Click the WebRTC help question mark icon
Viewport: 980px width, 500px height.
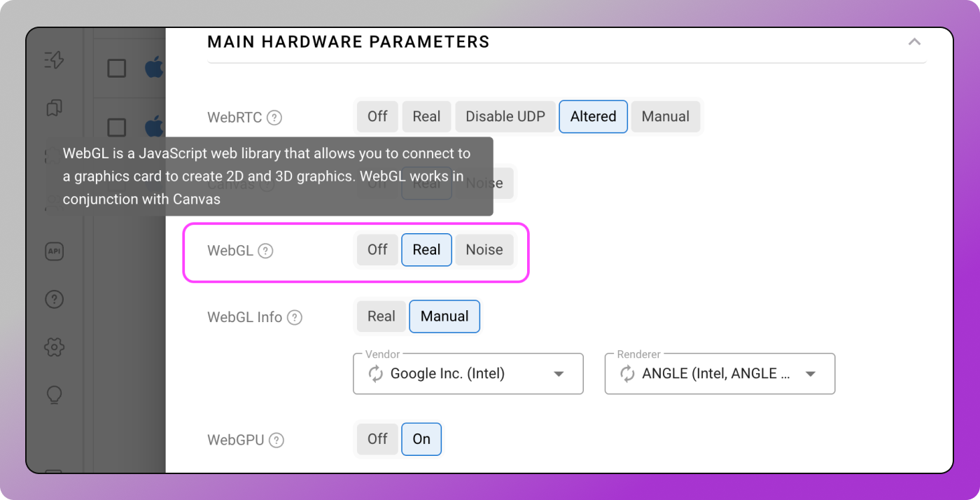click(274, 118)
